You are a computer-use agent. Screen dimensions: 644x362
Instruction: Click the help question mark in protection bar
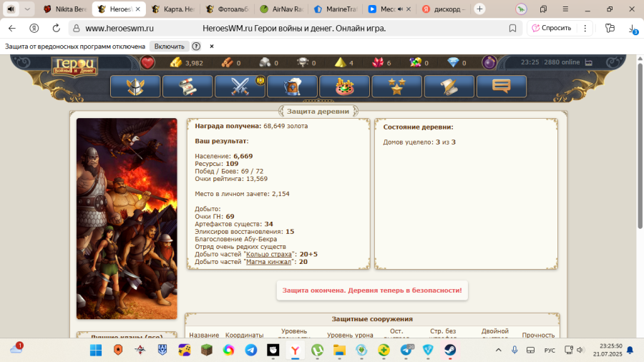(x=196, y=47)
